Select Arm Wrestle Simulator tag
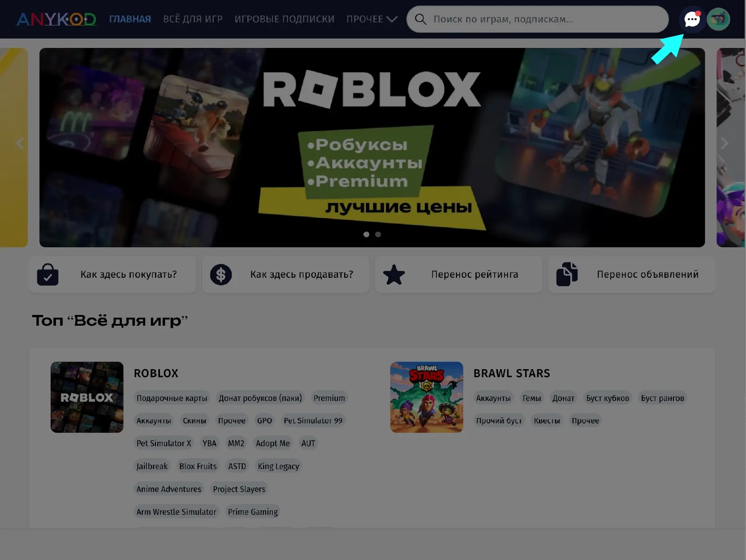The image size is (746, 560). click(176, 512)
